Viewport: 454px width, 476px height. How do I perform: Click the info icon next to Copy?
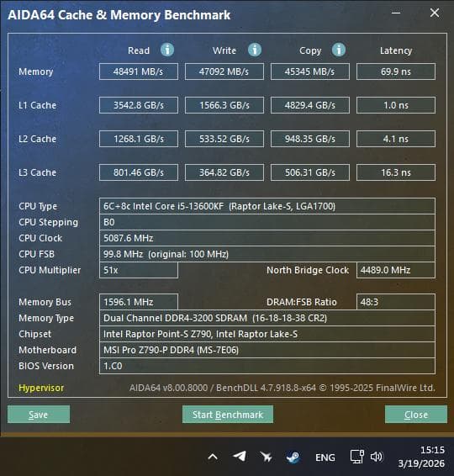coord(339,50)
